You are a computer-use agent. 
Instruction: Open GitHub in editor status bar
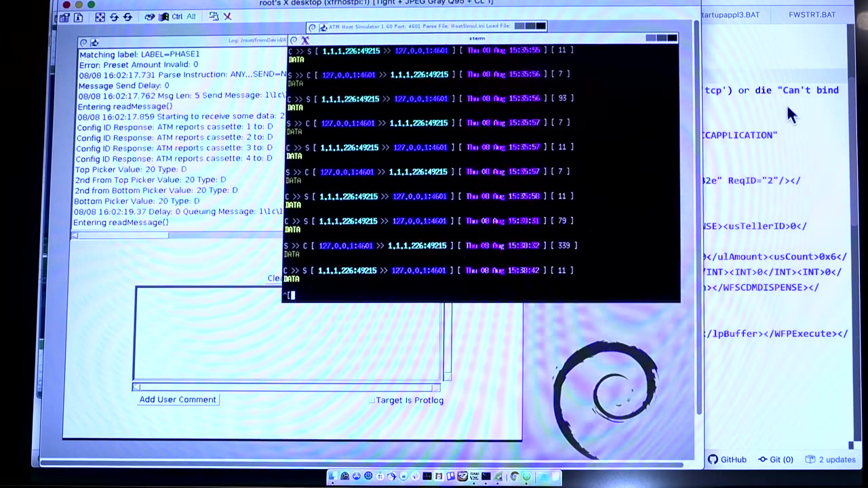pos(727,460)
